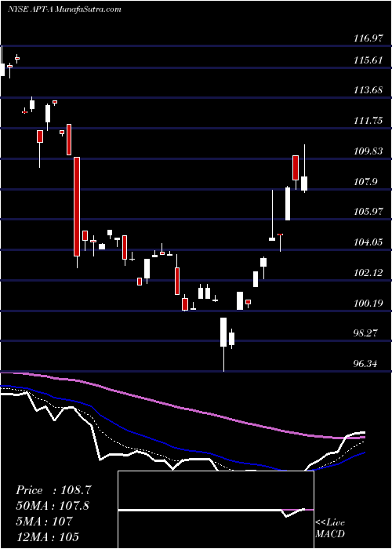Image resolution: width=392 pixels, height=549 pixels.
Task: Click the 107.9 price level label
Action: tap(366, 182)
